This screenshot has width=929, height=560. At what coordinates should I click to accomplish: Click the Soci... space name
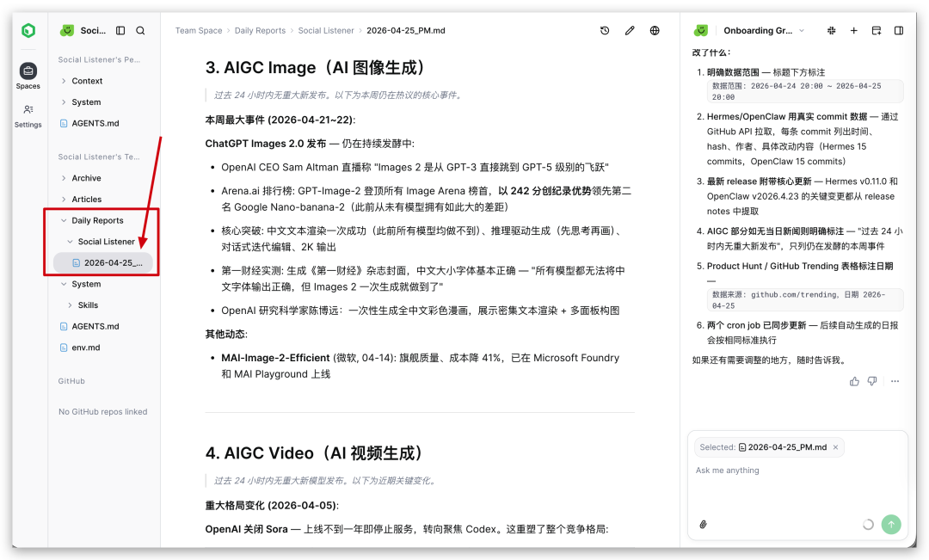click(93, 30)
